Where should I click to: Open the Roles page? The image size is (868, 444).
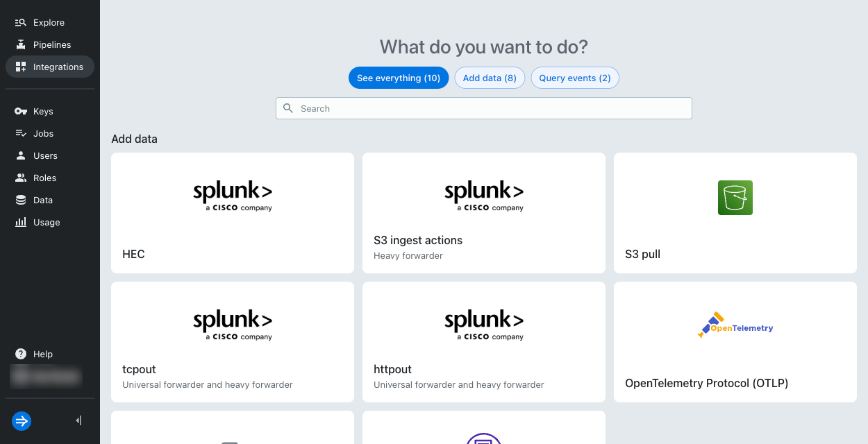coord(50,178)
